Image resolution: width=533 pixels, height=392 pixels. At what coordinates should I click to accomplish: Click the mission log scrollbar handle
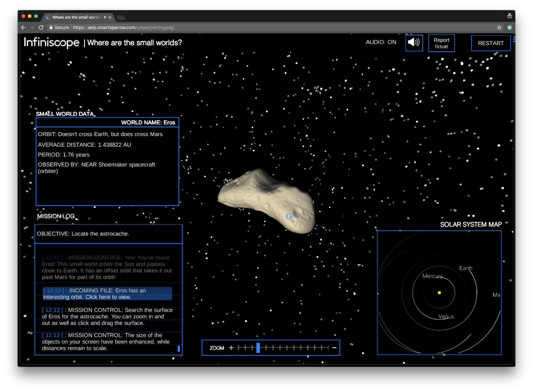coord(179,349)
